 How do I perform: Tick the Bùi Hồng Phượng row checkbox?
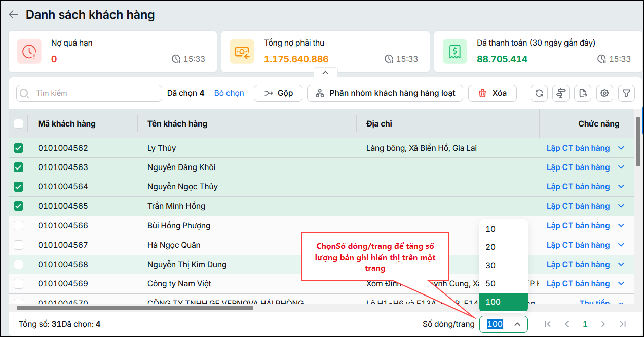click(x=18, y=226)
